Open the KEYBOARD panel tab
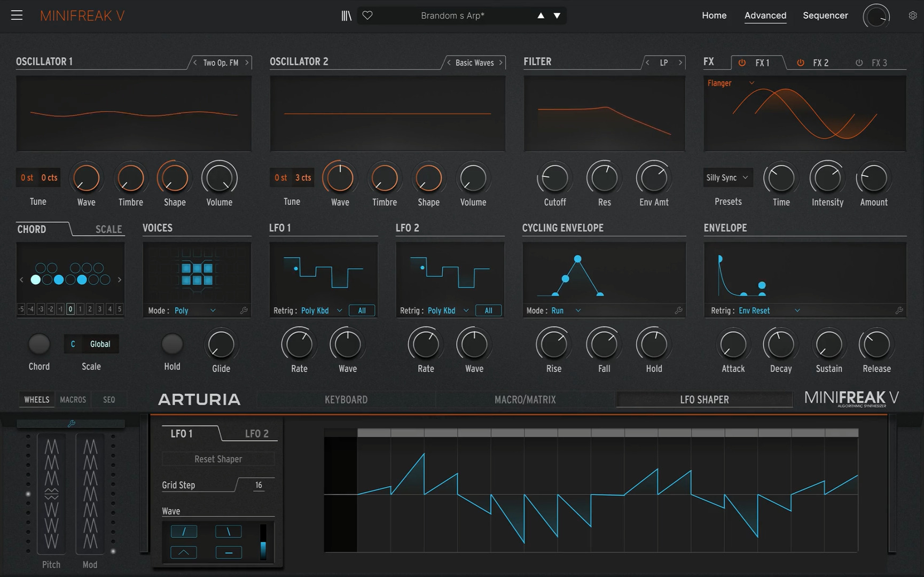Screen dimensions: 924x577 [346, 400]
